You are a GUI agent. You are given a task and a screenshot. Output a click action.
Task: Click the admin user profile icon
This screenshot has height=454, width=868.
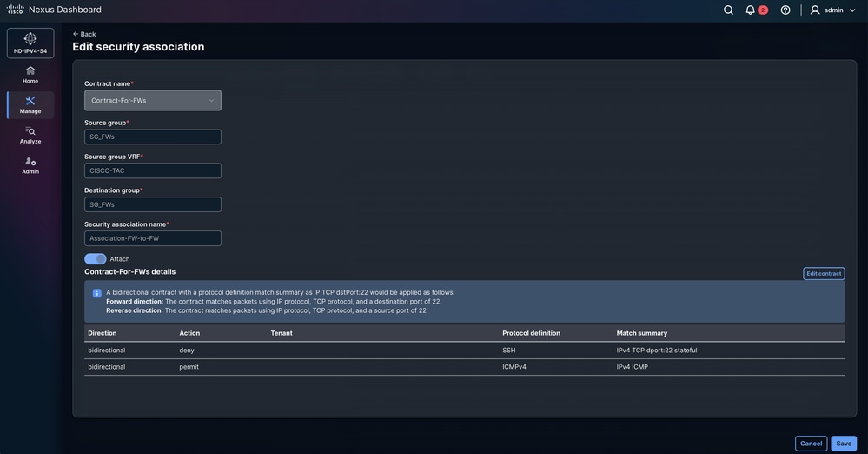coord(815,10)
